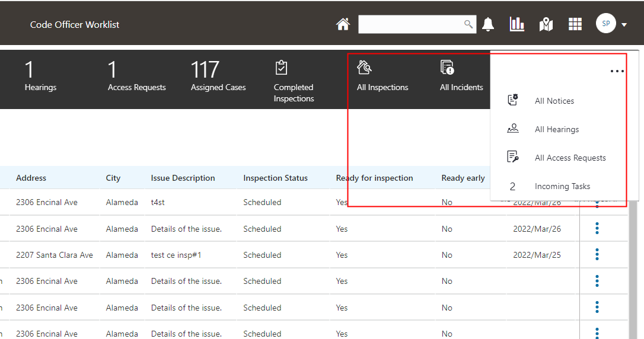The height and width of the screenshot is (339, 644).
Task: Select the "t4st" issue description cell
Action: 158,202
